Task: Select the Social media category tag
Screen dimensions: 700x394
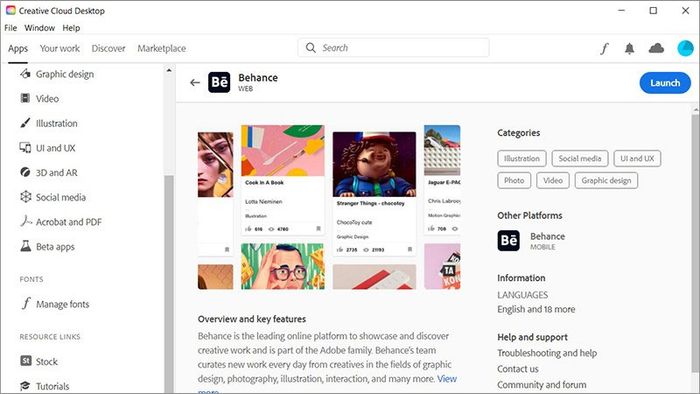Action: pos(580,158)
